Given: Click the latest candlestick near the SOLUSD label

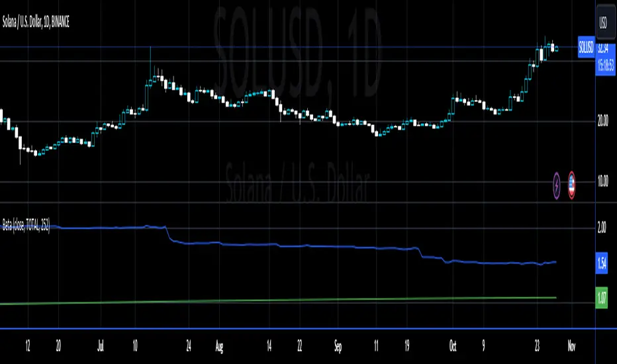Looking at the screenshot, I should coord(556,49).
